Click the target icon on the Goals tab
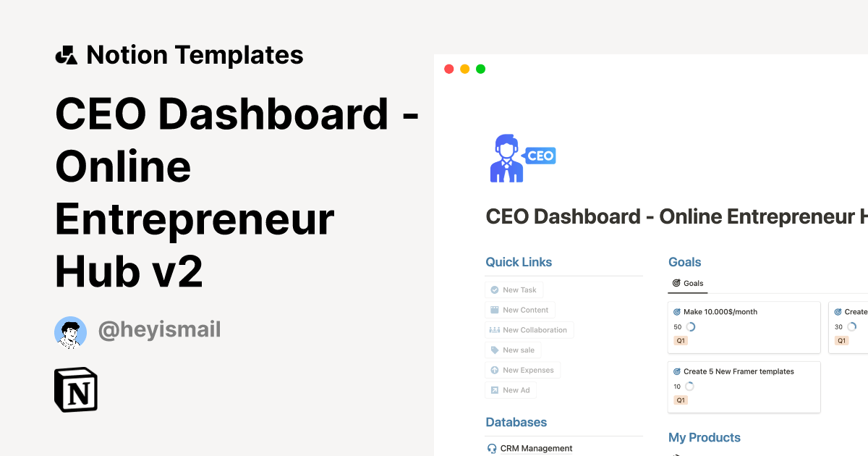 pyautogui.click(x=676, y=283)
